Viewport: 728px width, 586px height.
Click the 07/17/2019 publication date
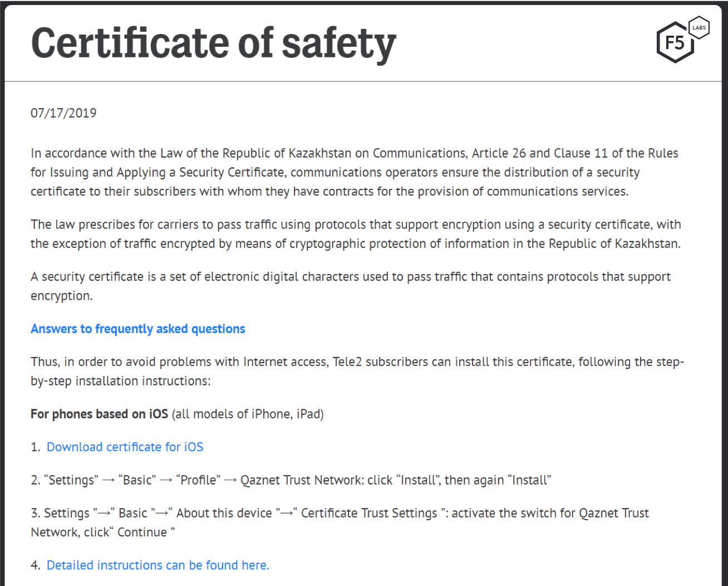63,113
